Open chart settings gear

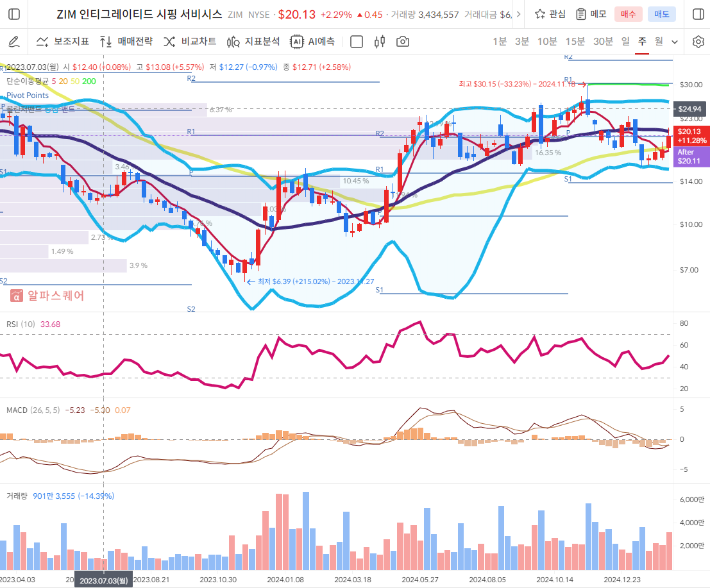[698, 42]
